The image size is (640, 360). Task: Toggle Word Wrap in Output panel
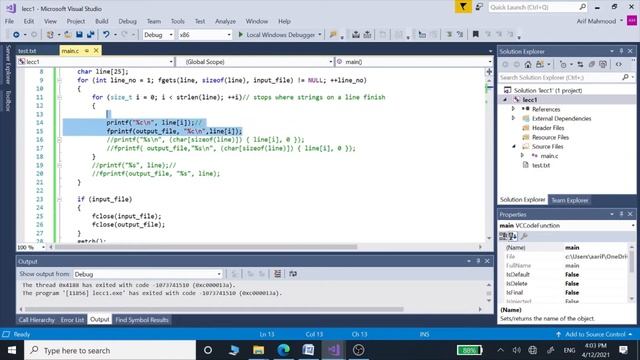(293, 274)
